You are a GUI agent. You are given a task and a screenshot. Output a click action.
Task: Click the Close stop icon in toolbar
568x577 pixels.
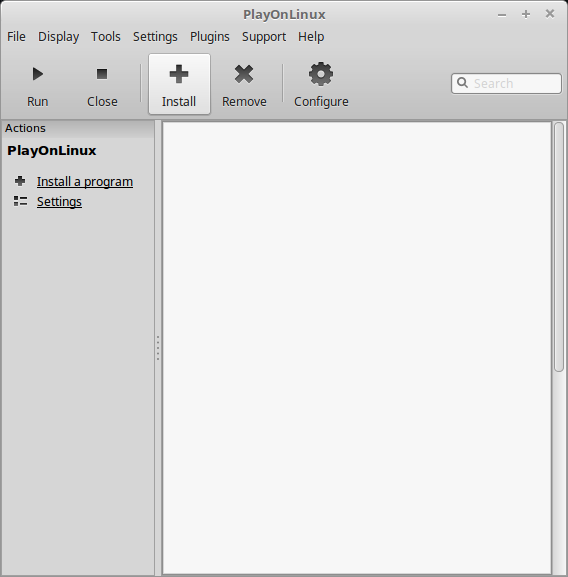(102, 74)
